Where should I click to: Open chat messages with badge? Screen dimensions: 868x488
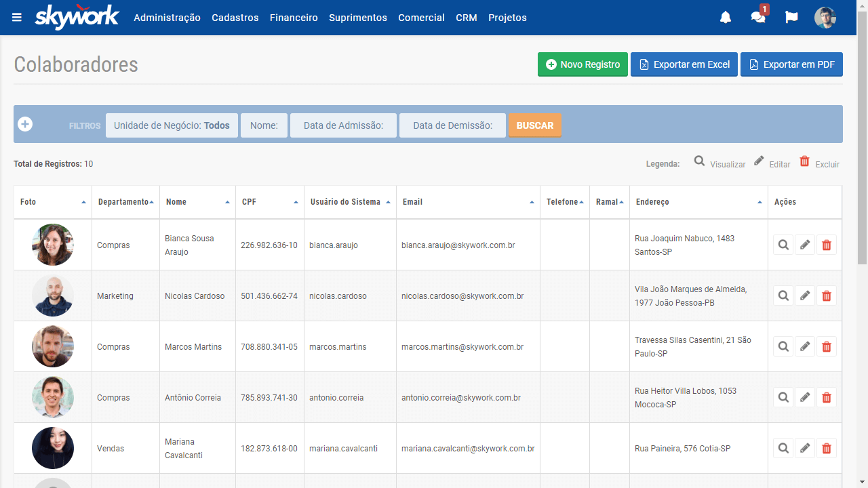758,18
